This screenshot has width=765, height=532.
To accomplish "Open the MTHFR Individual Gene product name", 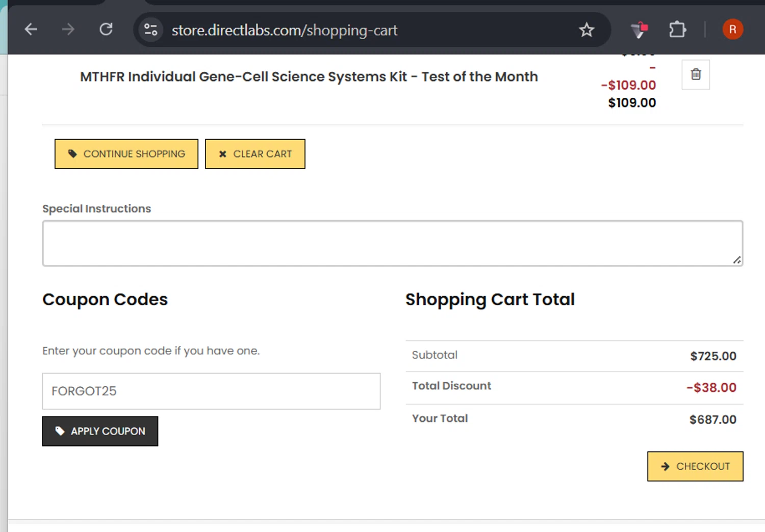I will click(309, 77).
